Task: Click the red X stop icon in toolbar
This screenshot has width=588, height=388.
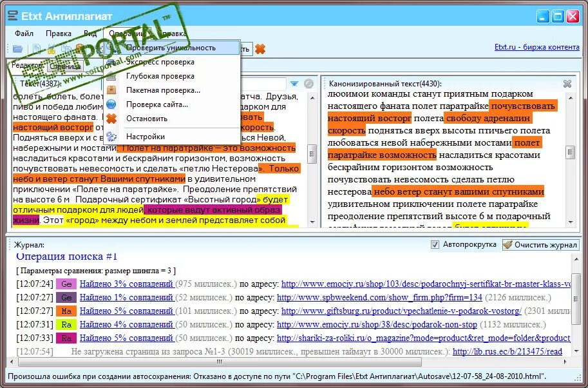Action: (260, 49)
